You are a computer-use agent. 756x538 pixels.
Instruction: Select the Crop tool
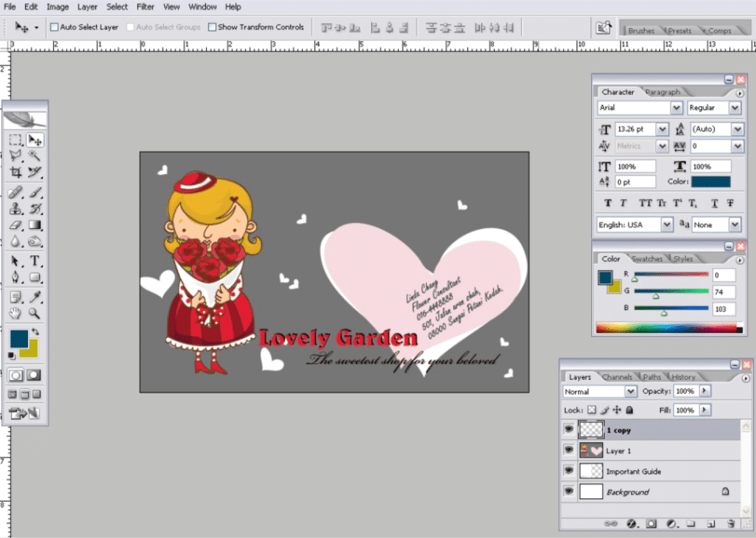click(16, 172)
